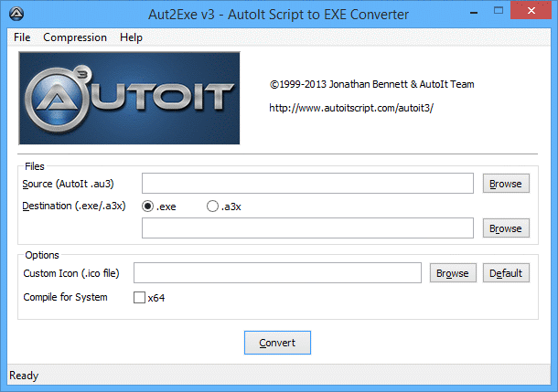Focus the Source (AutoIt .au3) text field

(x=307, y=184)
